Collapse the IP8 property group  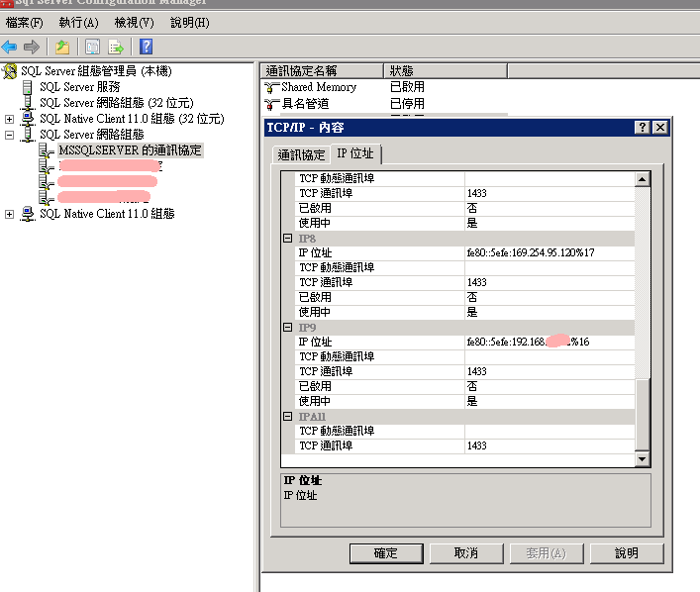click(x=288, y=238)
